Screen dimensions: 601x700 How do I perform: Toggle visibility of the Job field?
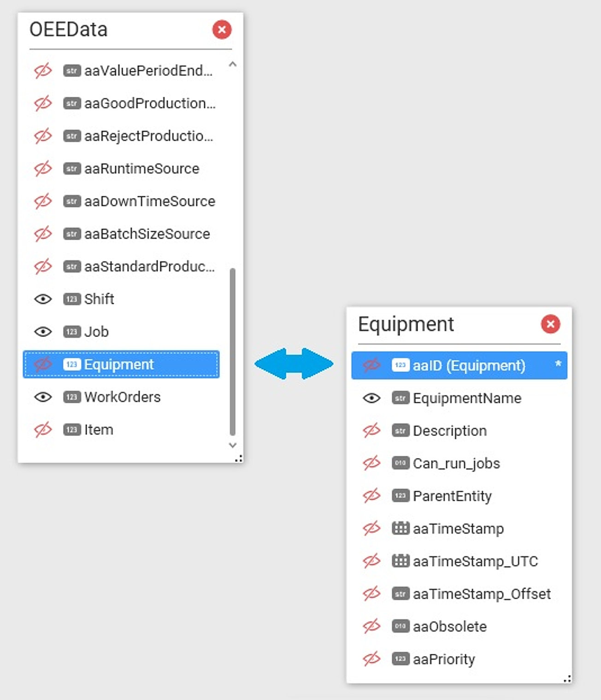(x=43, y=332)
